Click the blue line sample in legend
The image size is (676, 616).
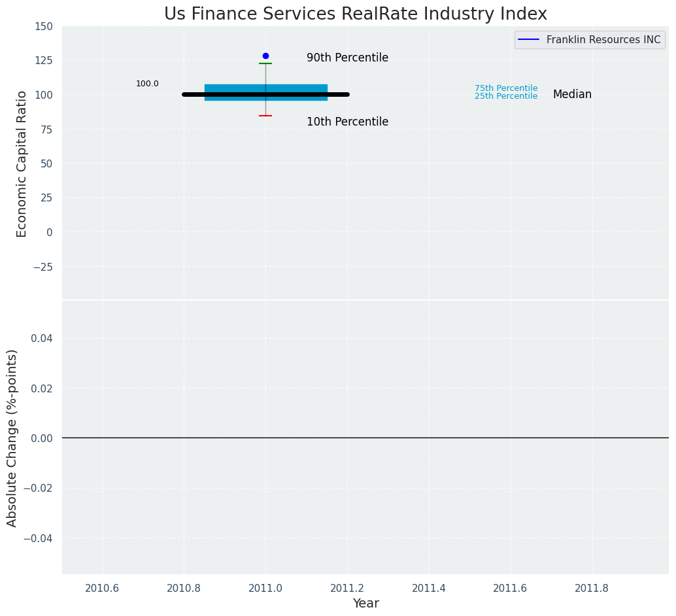(528, 40)
